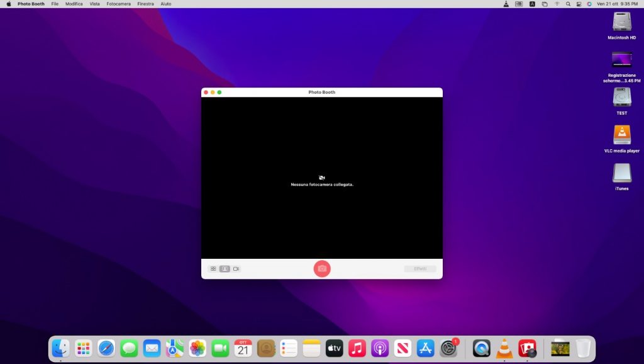644x364 pixels.
Task: Click the Effetti button
Action: pos(420,269)
